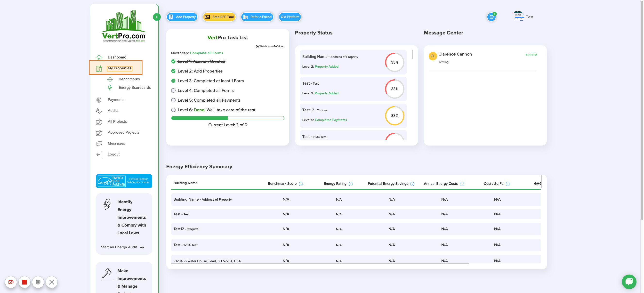
Task: Click the dotted grid recorder icon
Action: pos(38,282)
